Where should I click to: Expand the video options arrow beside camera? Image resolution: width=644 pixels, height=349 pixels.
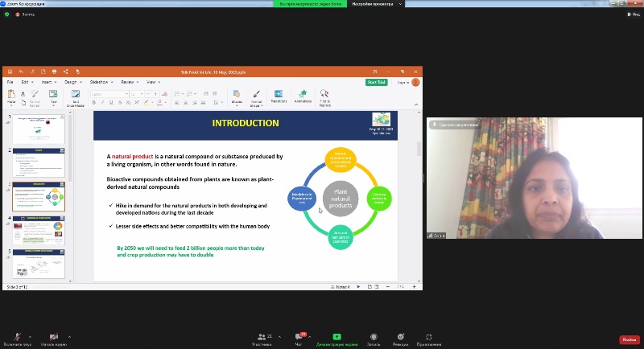[68, 337]
